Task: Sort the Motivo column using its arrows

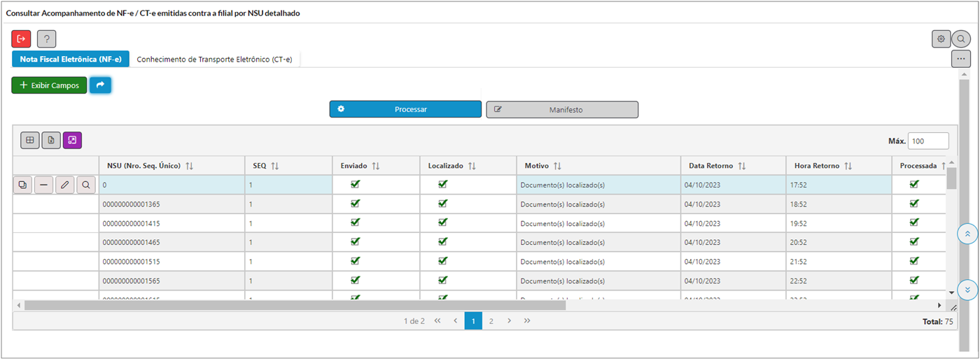Action: pos(557,166)
